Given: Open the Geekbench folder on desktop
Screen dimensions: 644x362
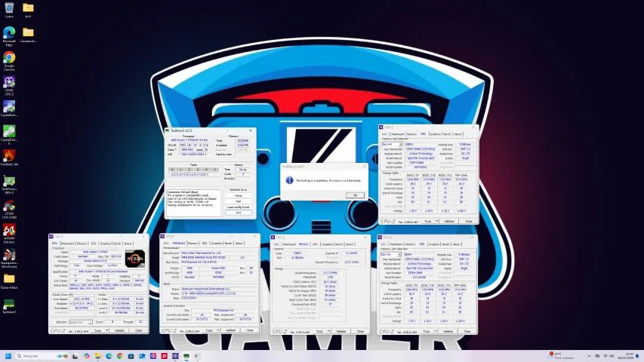Looking at the screenshot, I should (28, 35).
